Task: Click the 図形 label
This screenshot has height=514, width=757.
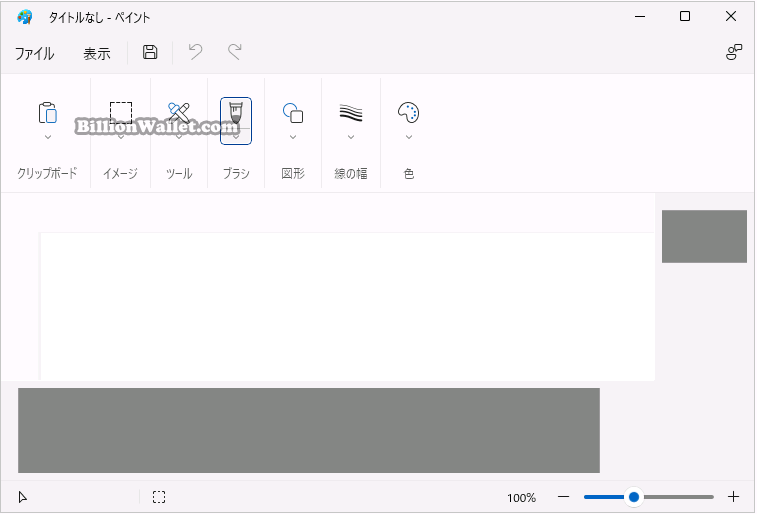Action: click(x=293, y=173)
